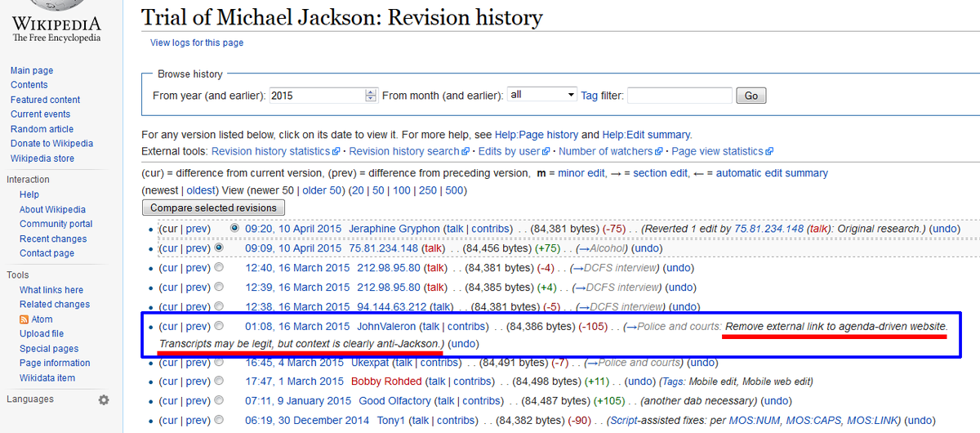Open Help:Page history link
Image resolution: width=980 pixels, height=433 pixels.
(x=537, y=135)
